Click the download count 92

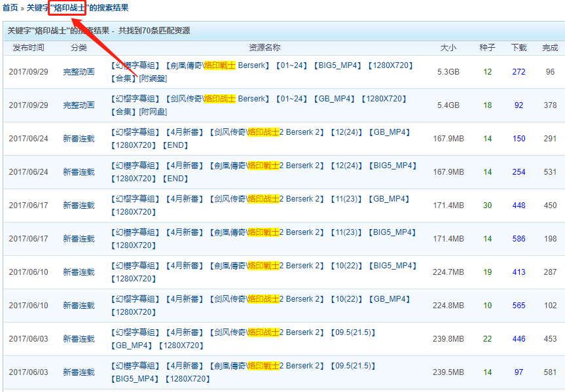(519, 105)
